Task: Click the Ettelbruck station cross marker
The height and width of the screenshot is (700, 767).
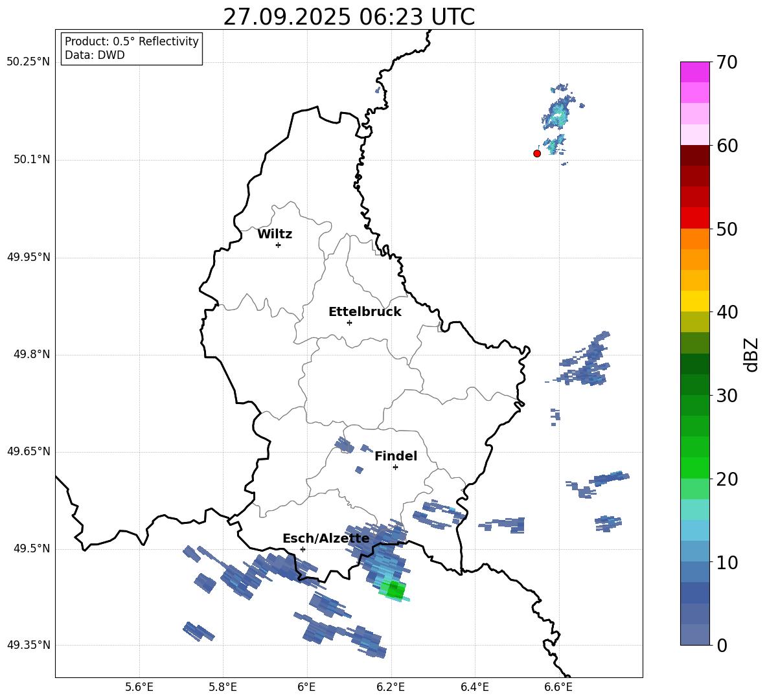Action: (349, 322)
